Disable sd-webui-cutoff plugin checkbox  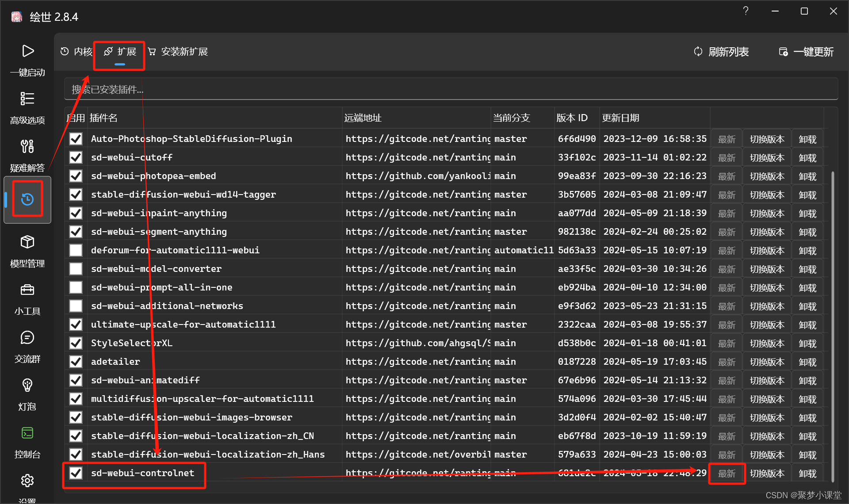[76, 157]
